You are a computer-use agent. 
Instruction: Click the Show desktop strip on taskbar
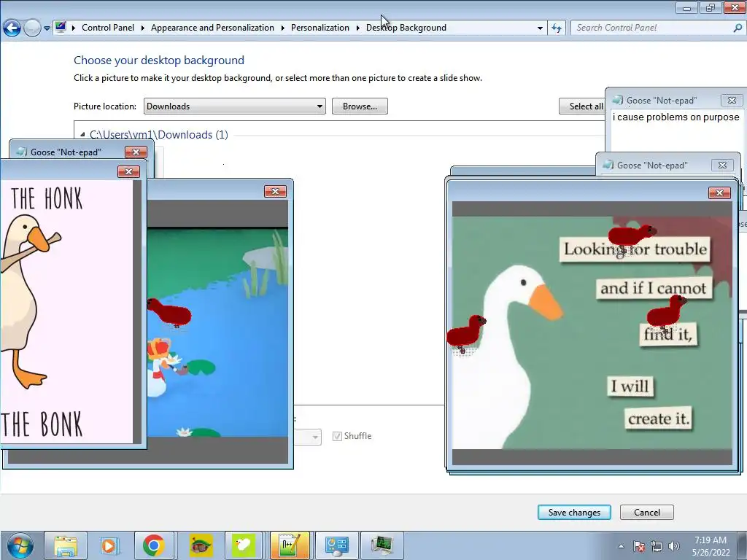coord(741,545)
